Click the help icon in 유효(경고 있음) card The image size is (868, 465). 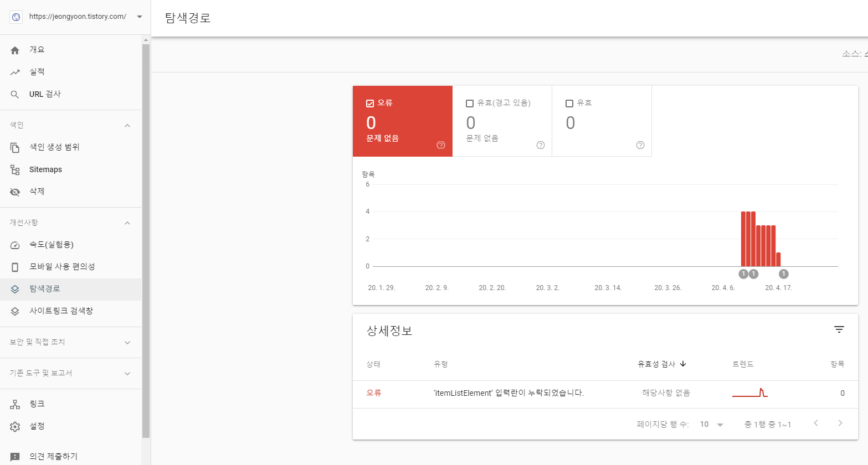(541, 145)
